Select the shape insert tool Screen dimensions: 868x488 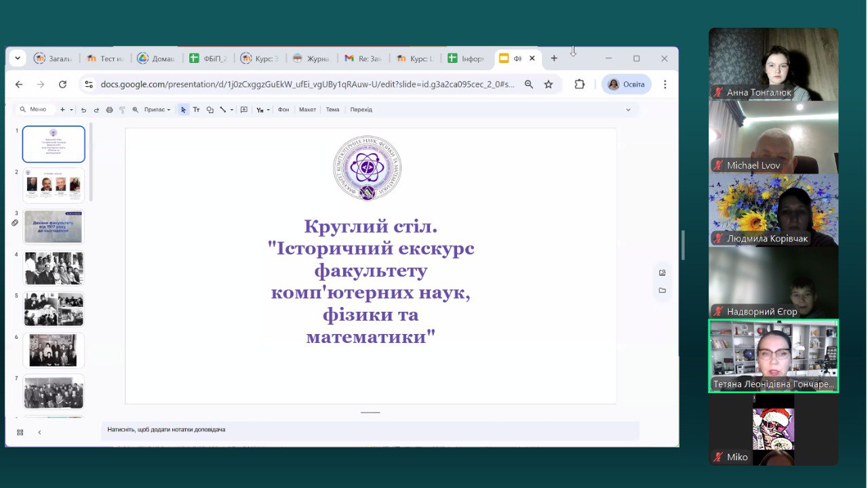coord(210,110)
